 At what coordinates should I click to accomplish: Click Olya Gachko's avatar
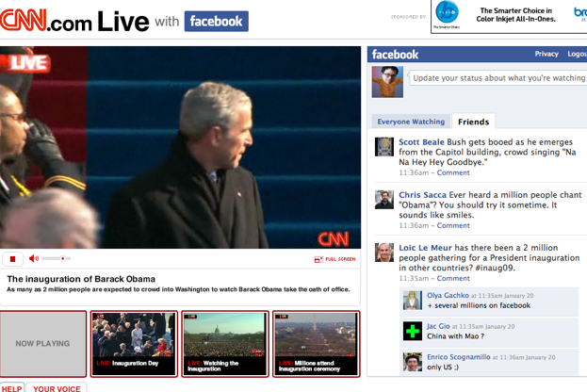[x=413, y=301]
